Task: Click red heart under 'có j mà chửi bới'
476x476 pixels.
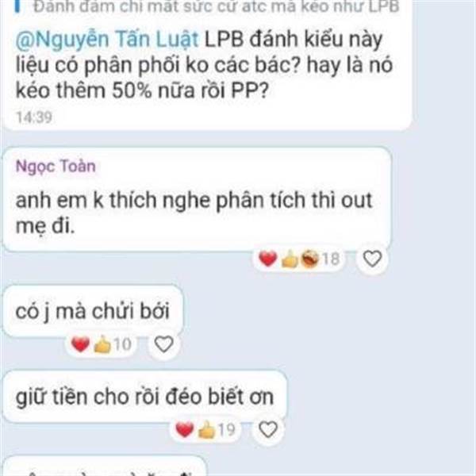Action: [x=80, y=344]
